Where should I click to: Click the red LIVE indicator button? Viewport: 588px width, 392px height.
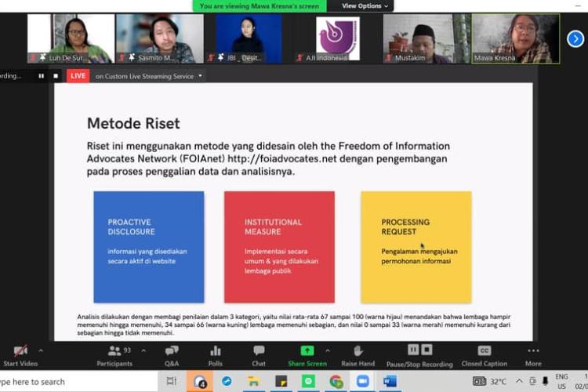pyautogui.click(x=78, y=76)
